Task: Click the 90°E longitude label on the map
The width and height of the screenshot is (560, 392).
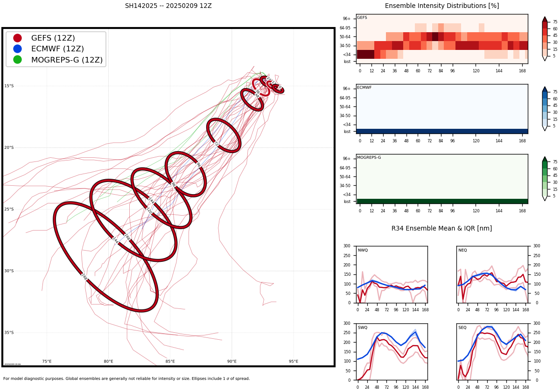Action: (232, 361)
